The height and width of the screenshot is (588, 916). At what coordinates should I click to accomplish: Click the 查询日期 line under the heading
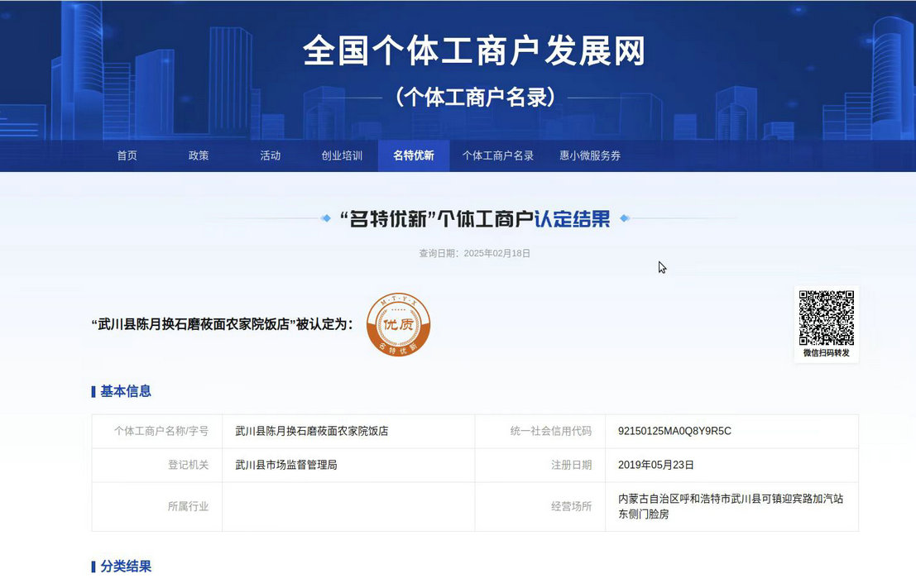click(x=474, y=253)
